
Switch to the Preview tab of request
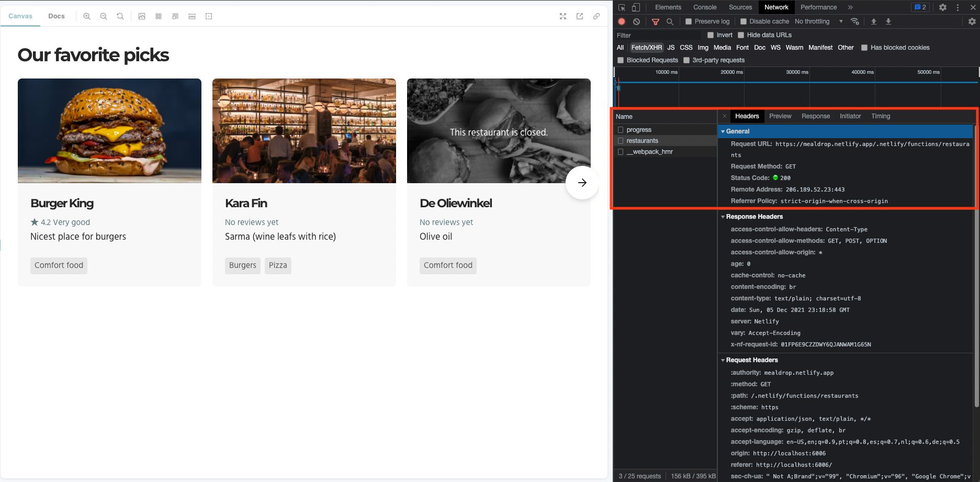pos(780,116)
